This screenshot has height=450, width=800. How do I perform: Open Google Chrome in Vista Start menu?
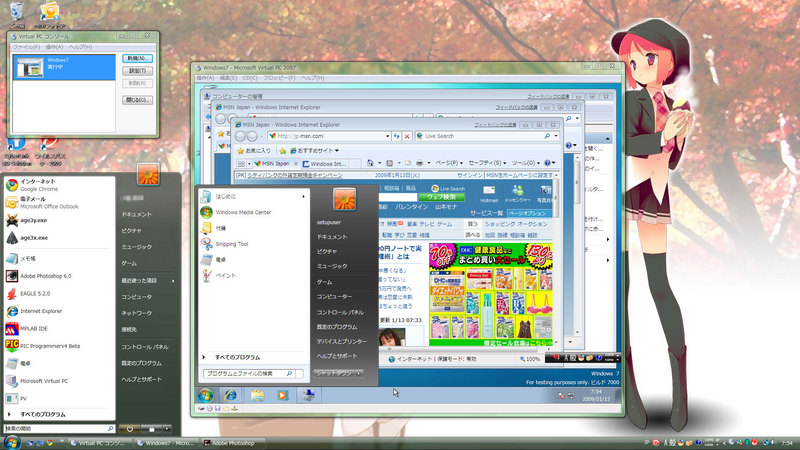59,185
